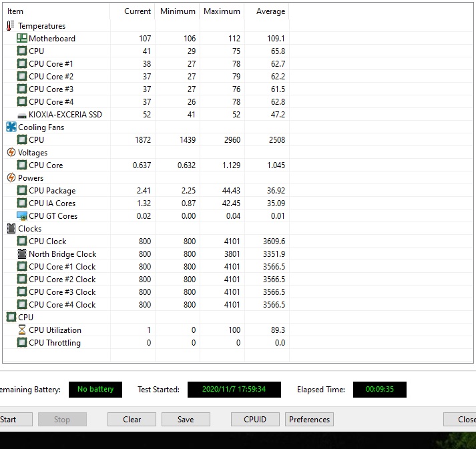
Task: Click the Powers lightning icon
Action: tap(11, 177)
